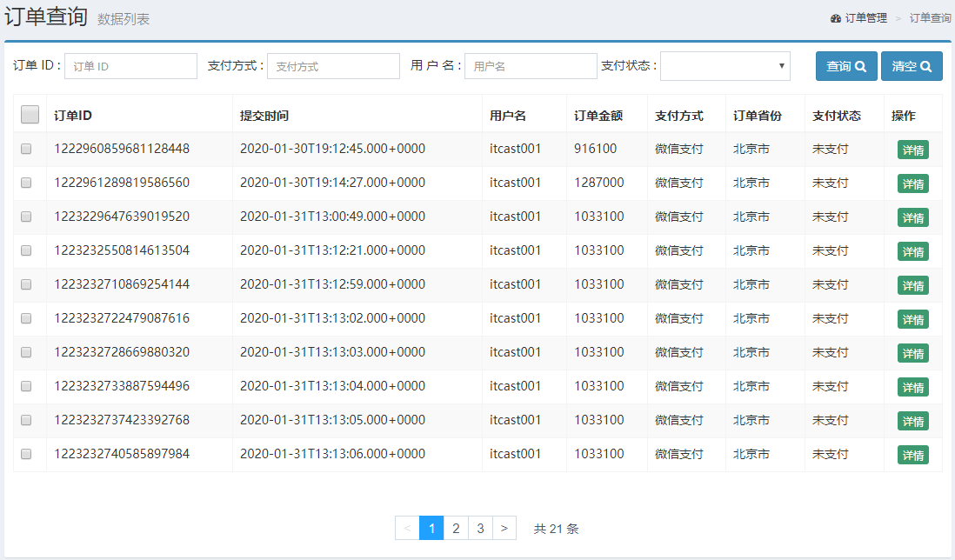Click the 订单查询 breadcrumb item
The height and width of the screenshot is (560, 955).
point(930,18)
